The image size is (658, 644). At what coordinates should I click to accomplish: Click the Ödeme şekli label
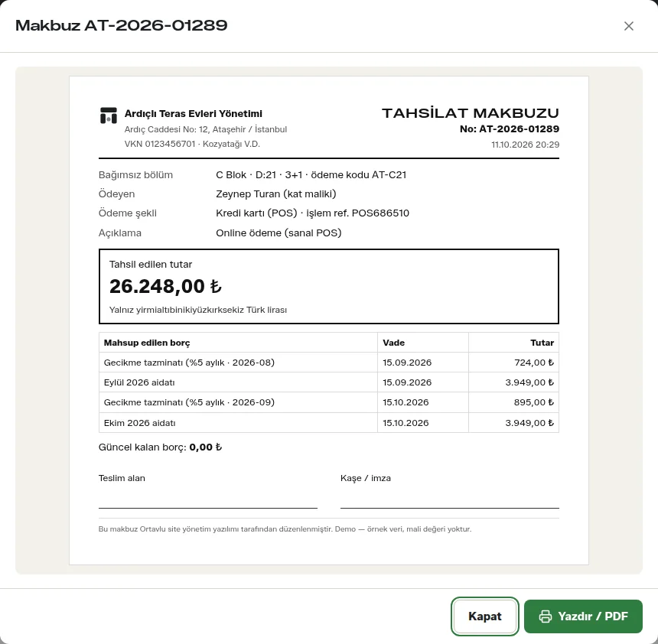[x=128, y=213]
